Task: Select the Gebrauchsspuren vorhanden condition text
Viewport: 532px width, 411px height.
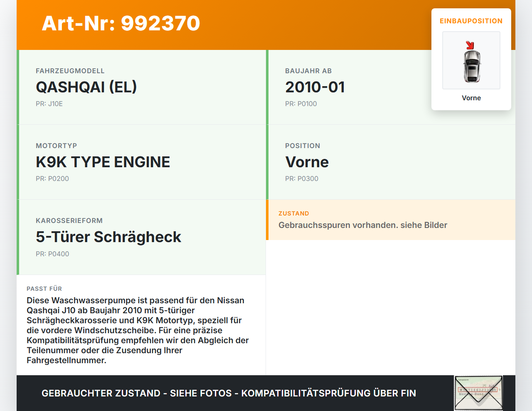Action: 363,225
